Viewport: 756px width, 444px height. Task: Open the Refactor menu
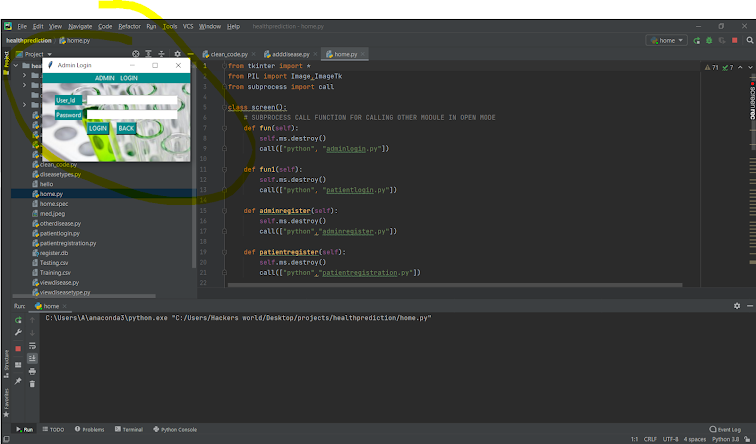(130, 27)
